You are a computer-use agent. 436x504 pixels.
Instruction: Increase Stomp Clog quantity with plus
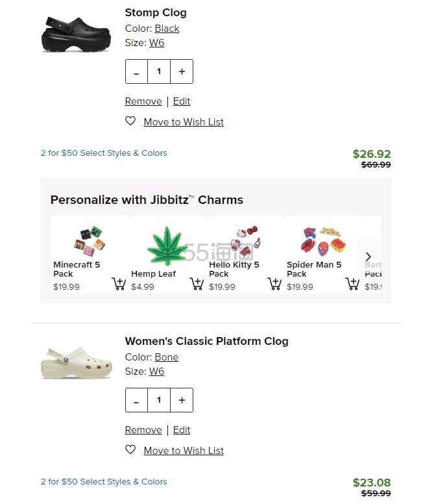pos(182,71)
